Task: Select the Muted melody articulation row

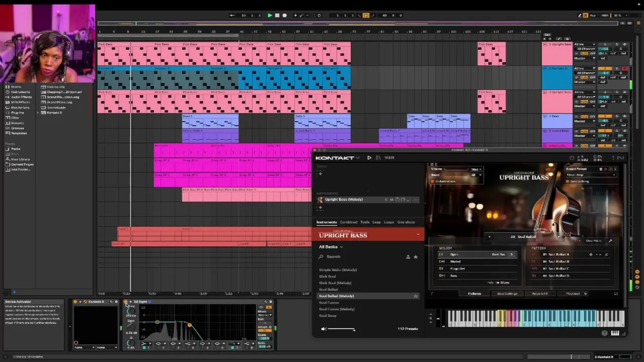Action: (x=477, y=261)
